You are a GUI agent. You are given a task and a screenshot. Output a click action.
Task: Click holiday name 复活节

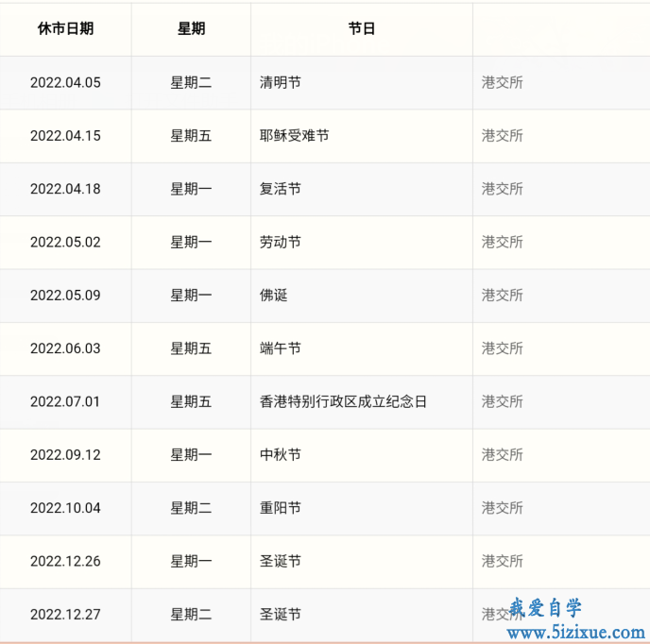[281, 189]
